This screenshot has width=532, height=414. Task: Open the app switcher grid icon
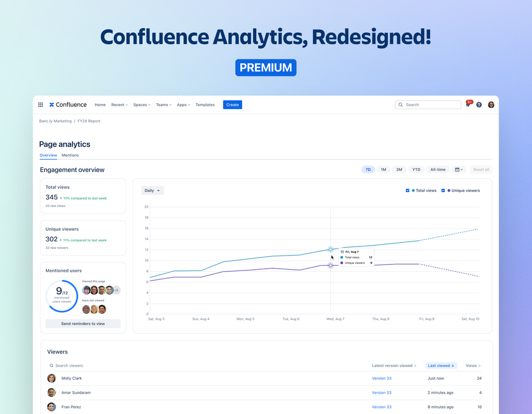pyautogui.click(x=40, y=105)
